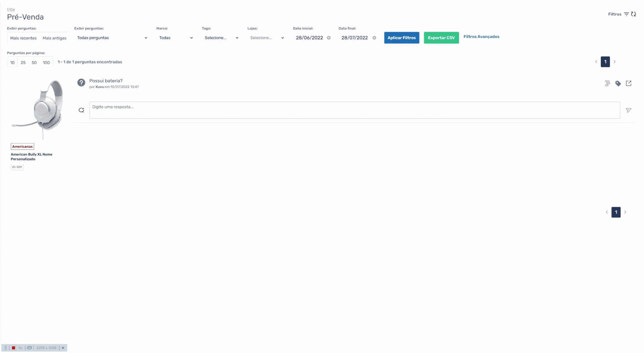
Task: Click the 1 - 1 de 1 perguntas encontradas text
Action: point(90,62)
